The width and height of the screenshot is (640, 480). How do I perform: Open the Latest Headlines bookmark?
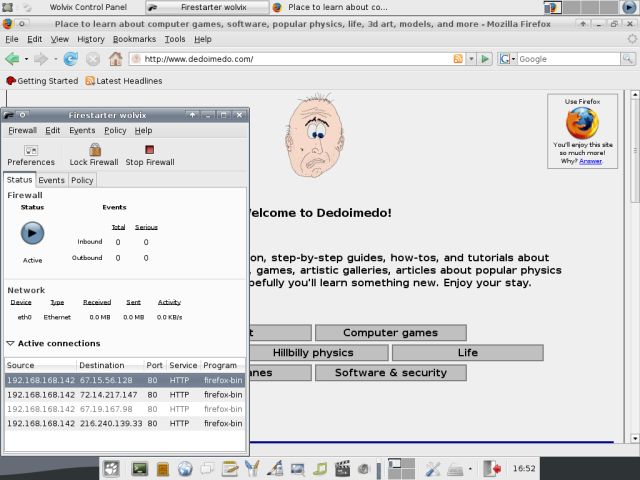(x=124, y=81)
